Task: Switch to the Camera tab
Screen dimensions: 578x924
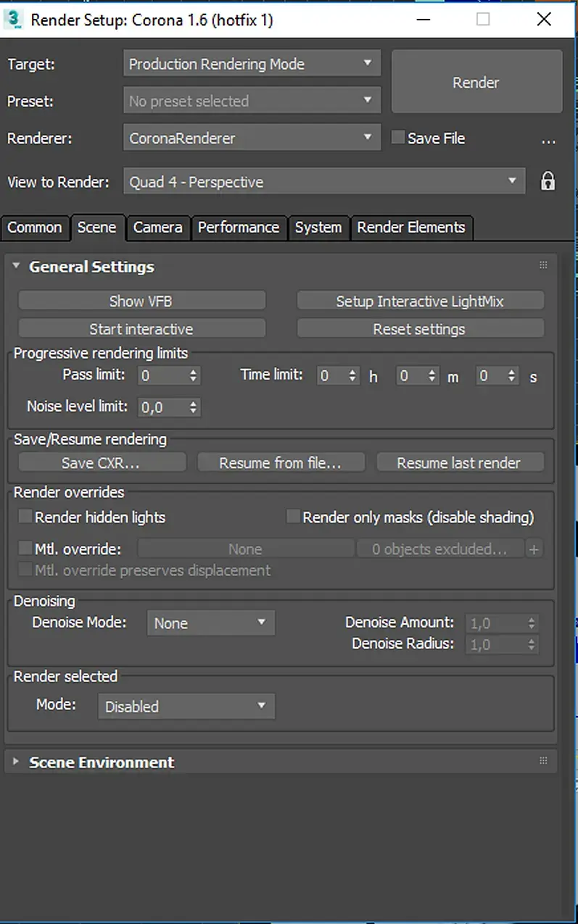Action: point(157,228)
